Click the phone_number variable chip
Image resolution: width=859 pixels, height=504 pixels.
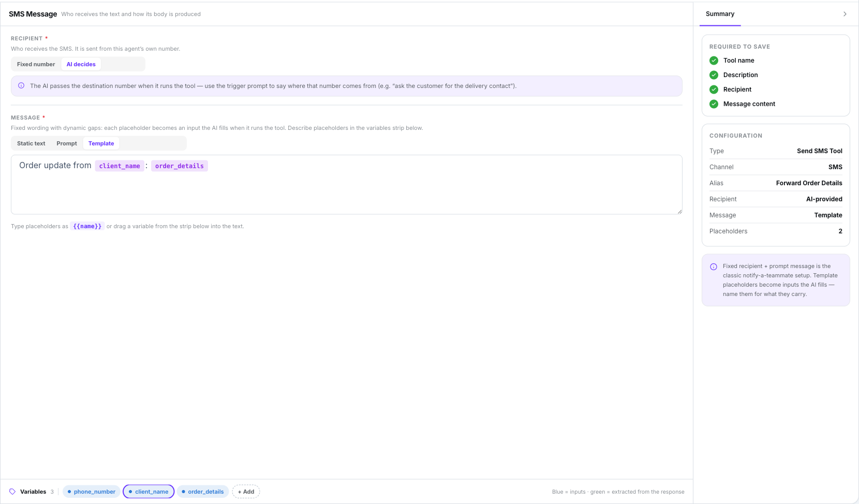92,492
